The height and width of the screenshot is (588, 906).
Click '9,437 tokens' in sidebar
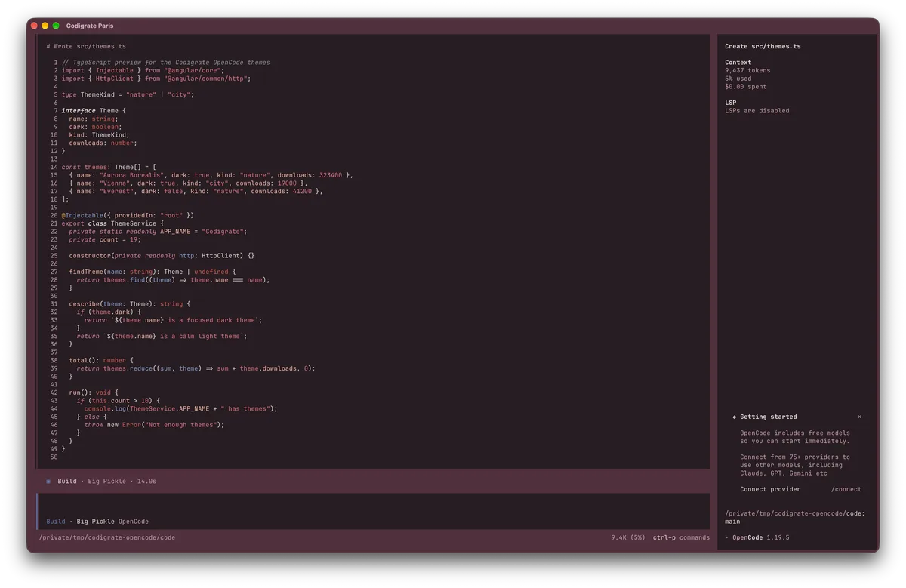(747, 70)
